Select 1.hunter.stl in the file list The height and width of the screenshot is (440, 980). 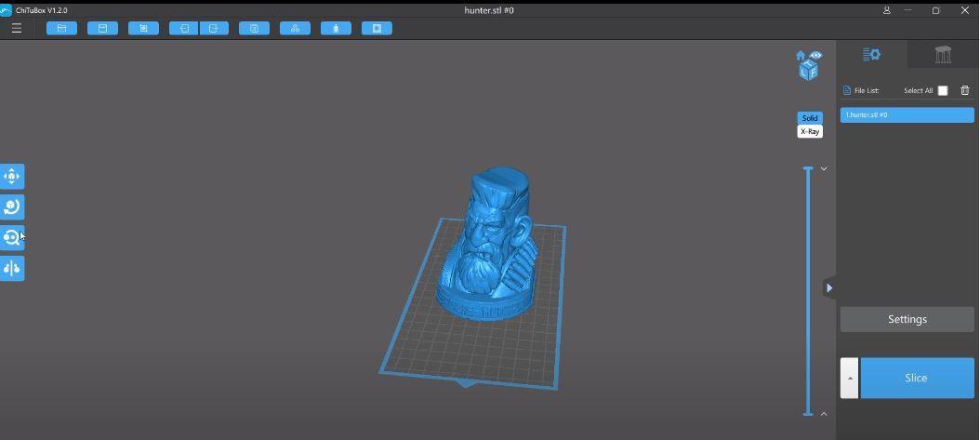907,114
